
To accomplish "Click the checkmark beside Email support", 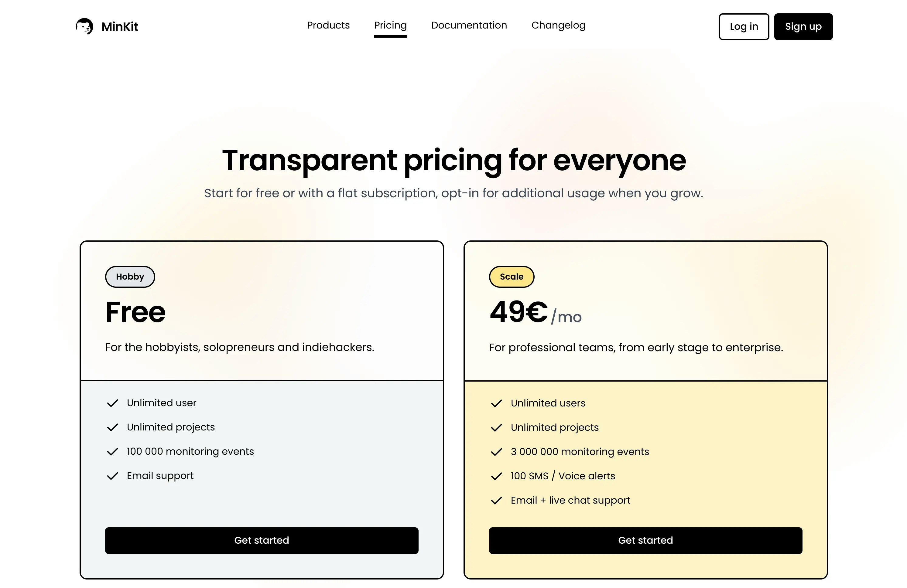I will 112,476.
